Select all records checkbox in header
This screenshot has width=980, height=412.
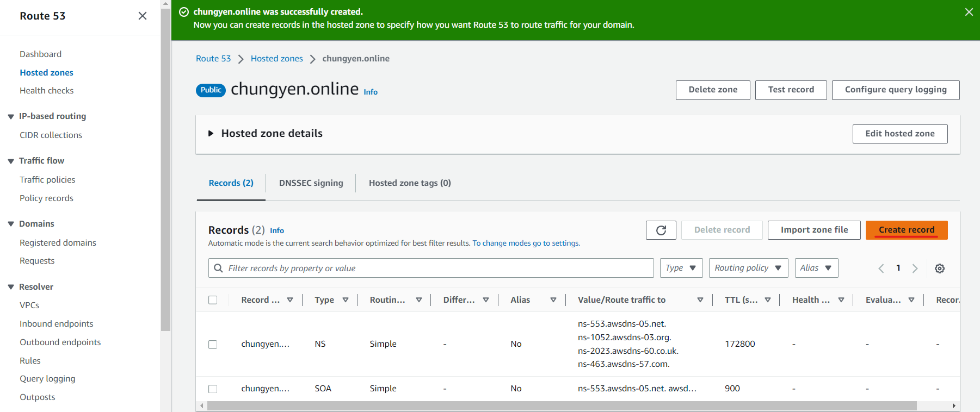coord(213,300)
